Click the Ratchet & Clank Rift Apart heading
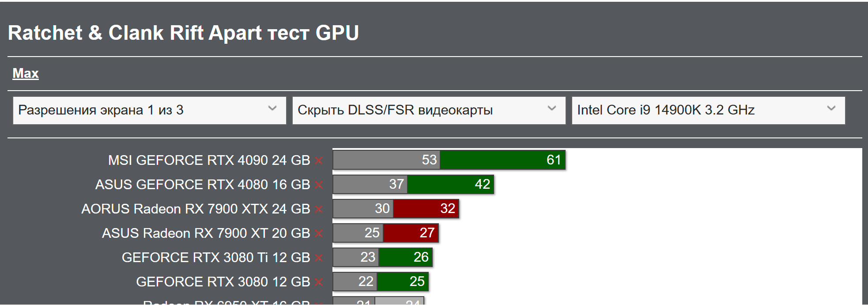The height and width of the screenshot is (305, 868). tap(183, 33)
